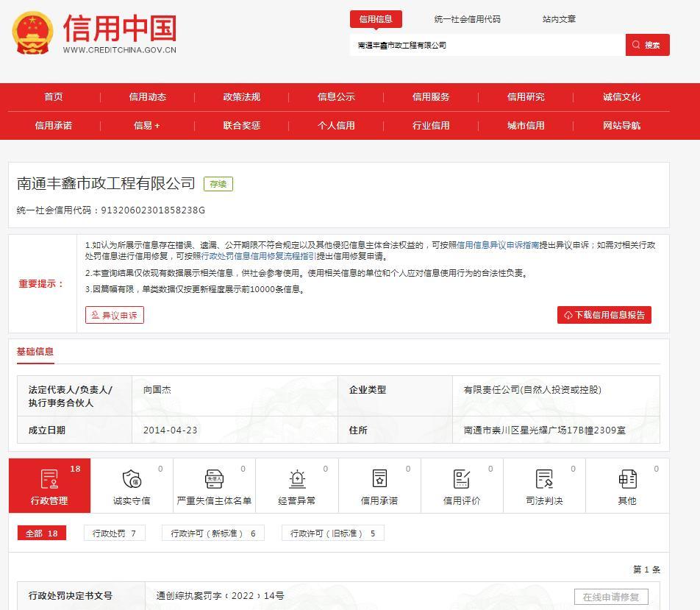The height and width of the screenshot is (610, 700).
Task: Open 信用承诺 navigation item
Action: (54, 126)
